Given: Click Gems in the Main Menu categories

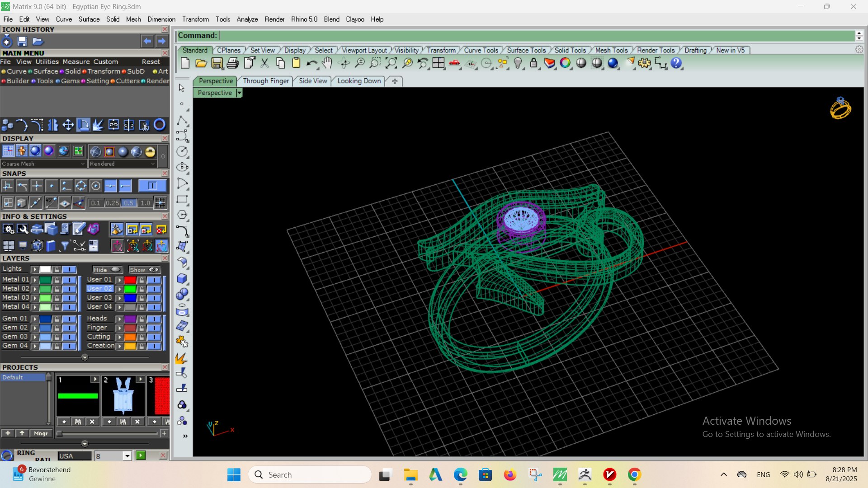Looking at the screenshot, I should (x=70, y=81).
